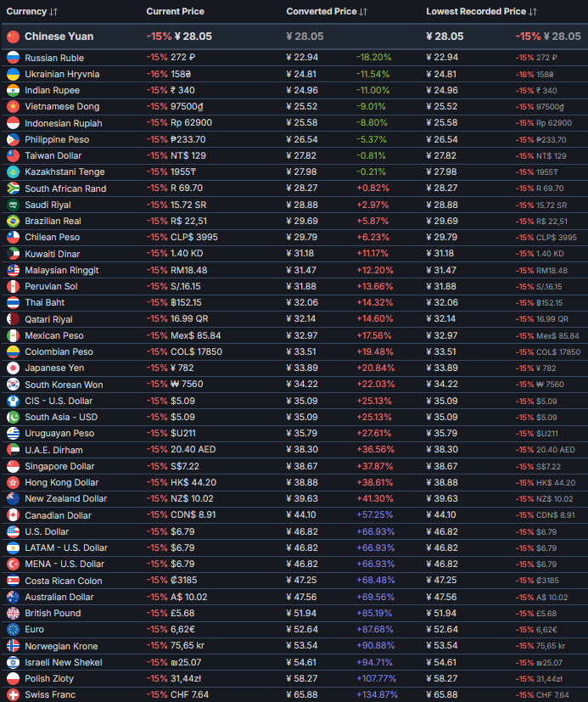Click the Israeli New Shekel flag icon
This screenshot has width=588, height=702.
(13, 662)
